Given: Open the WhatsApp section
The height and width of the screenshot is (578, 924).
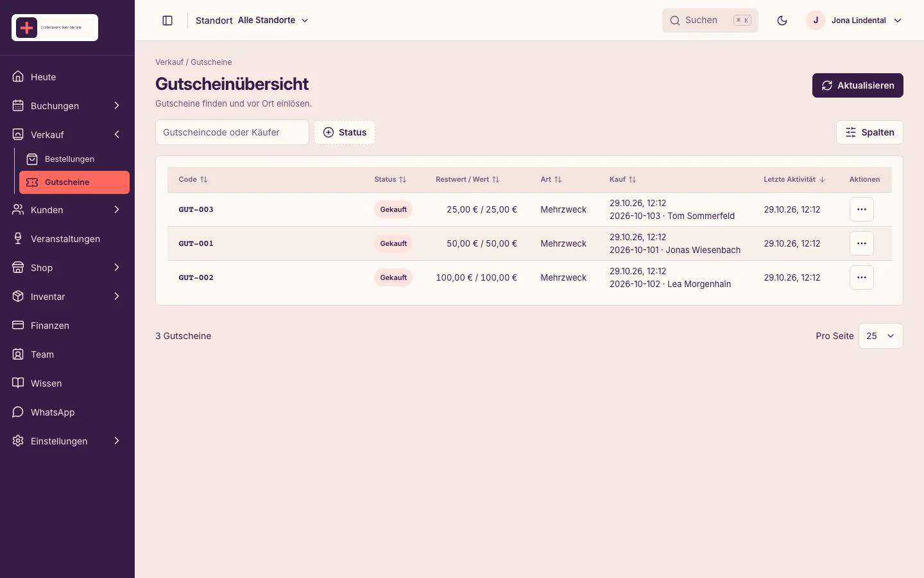Looking at the screenshot, I should 67,412.
